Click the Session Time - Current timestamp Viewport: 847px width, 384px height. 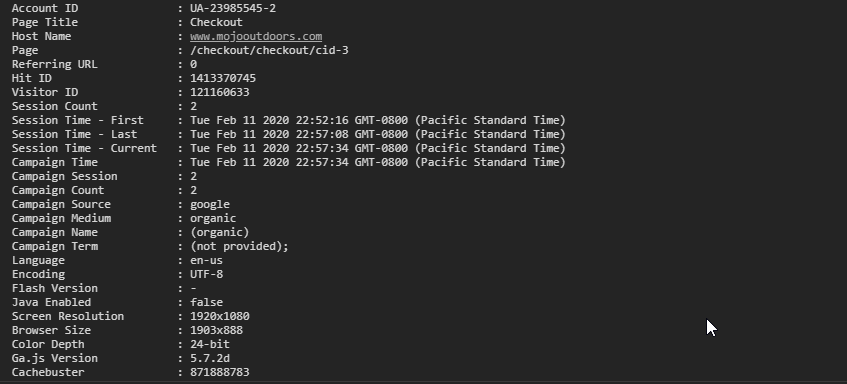pos(378,149)
